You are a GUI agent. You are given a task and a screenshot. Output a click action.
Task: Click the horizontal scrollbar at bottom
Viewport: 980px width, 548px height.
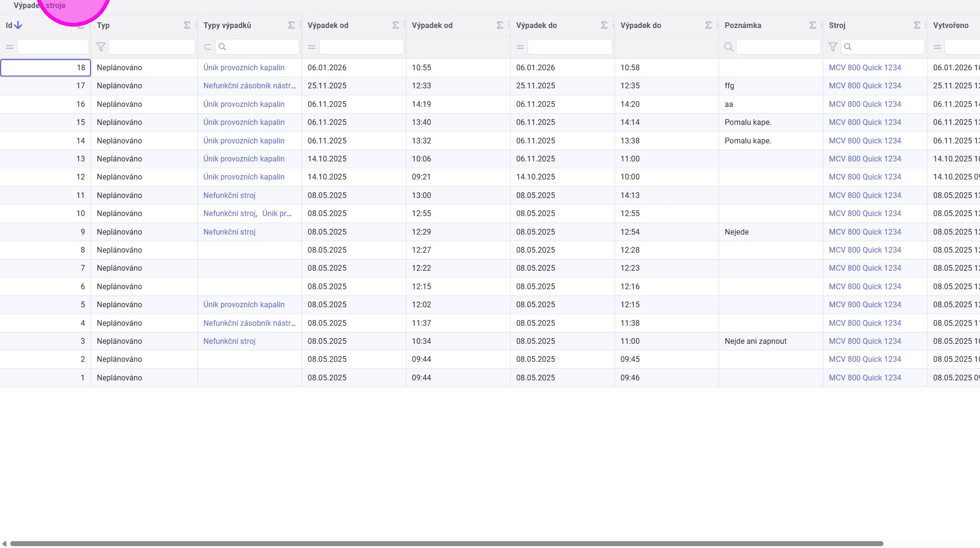tap(446, 543)
